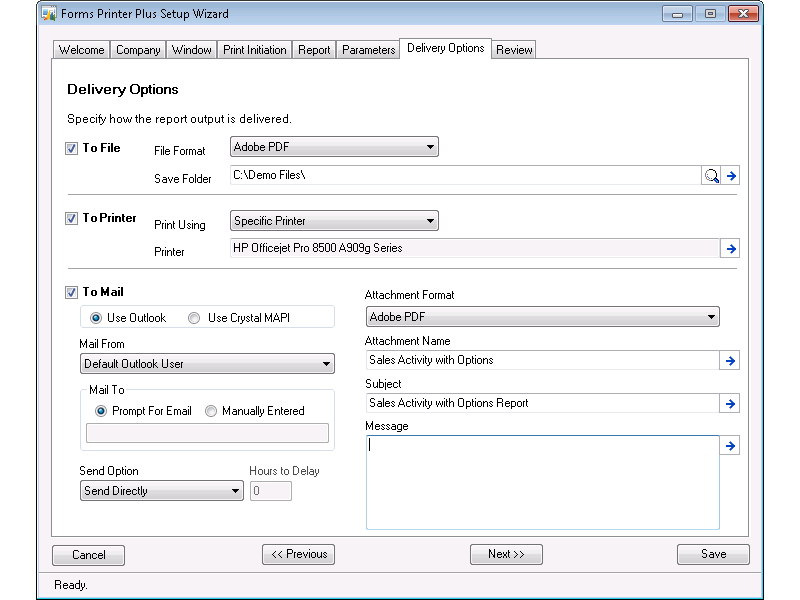
Task: Click the arrow icon next to Attachment Name
Action: pyautogui.click(x=731, y=361)
